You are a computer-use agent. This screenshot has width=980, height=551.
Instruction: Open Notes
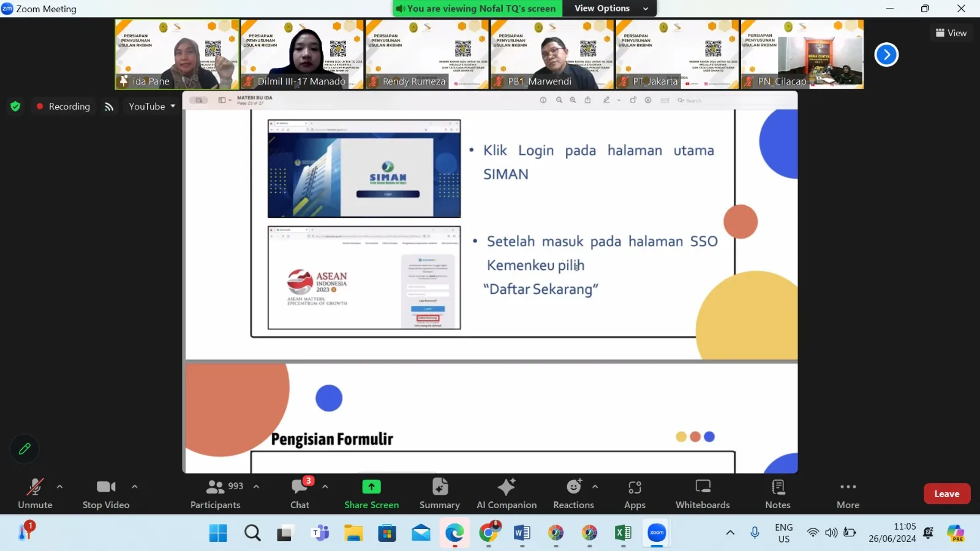tap(778, 493)
